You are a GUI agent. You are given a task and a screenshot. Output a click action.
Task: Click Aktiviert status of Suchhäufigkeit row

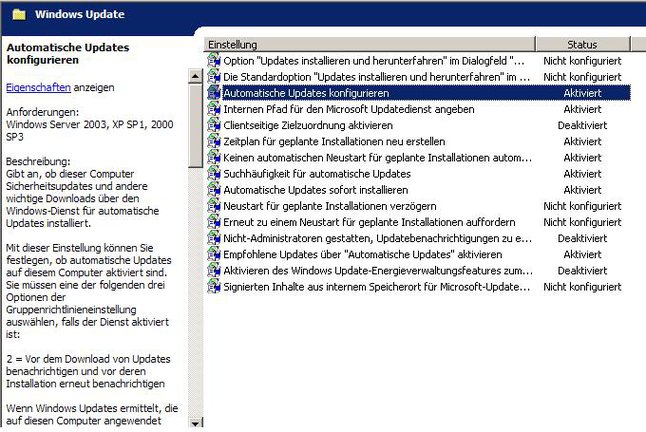582,174
